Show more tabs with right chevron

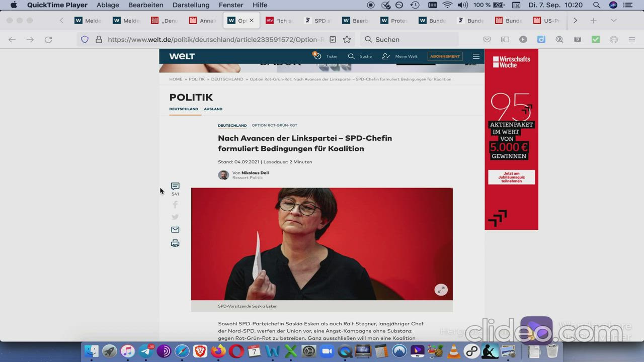(x=575, y=21)
